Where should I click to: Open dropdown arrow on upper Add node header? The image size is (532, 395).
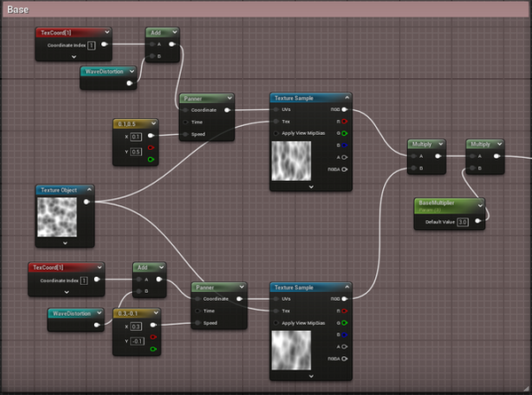click(x=175, y=32)
